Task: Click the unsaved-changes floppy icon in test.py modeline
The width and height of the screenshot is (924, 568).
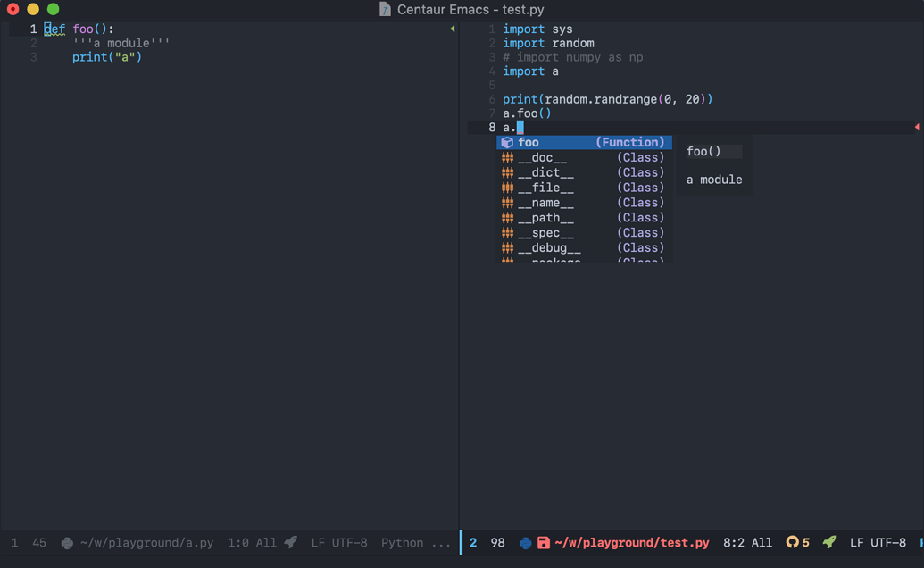Action: pyautogui.click(x=542, y=542)
